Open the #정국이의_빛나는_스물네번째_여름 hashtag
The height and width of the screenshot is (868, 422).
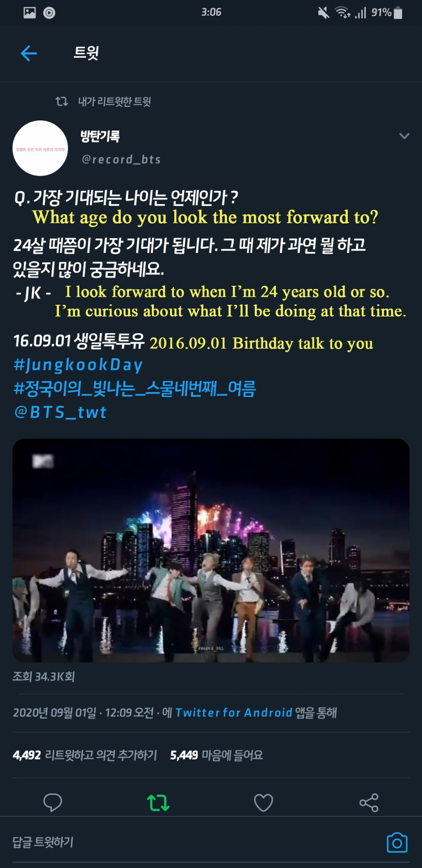click(x=135, y=388)
